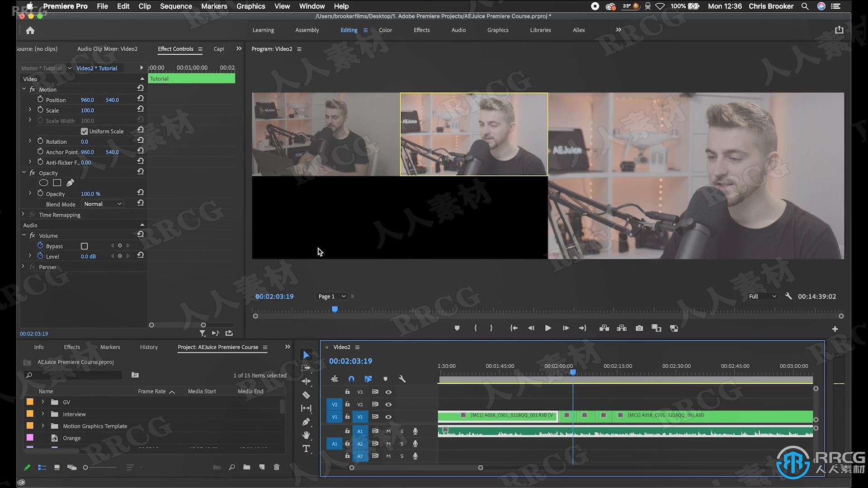Reset Position parameter
The image size is (868, 488).
point(141,99)
